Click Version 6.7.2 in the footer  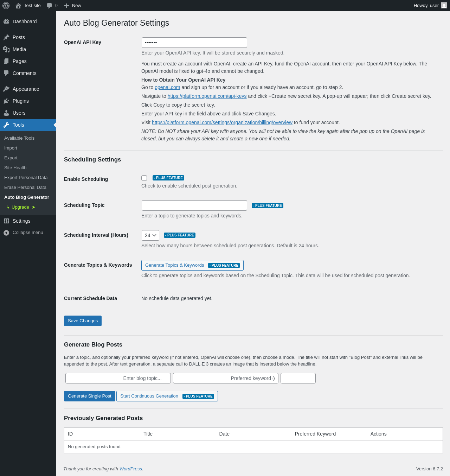[430, 469]
